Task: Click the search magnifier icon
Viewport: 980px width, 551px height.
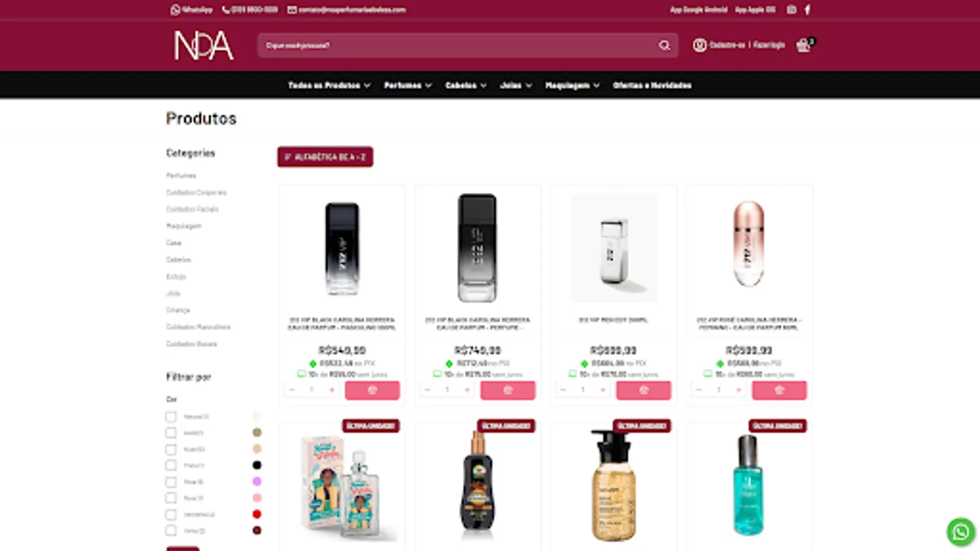Action: click(664, 45)
